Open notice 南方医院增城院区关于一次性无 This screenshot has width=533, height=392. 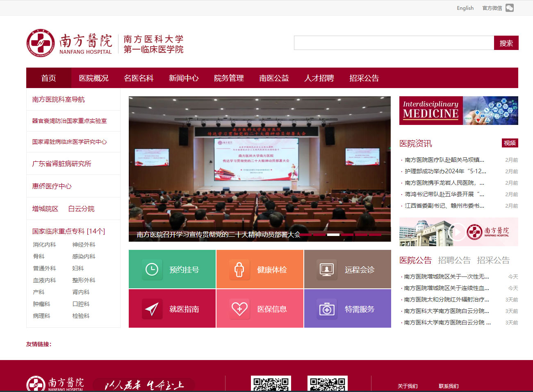pos(446,276)
